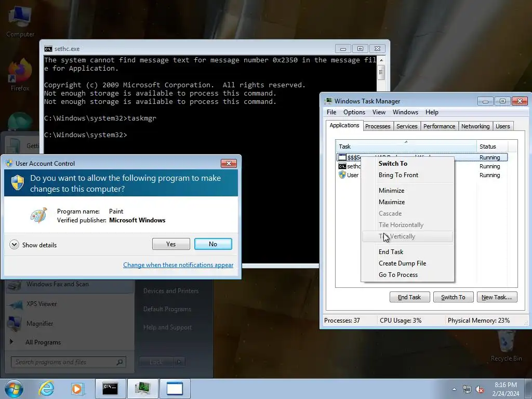Click the muted volume tray icon

point(480,389)
